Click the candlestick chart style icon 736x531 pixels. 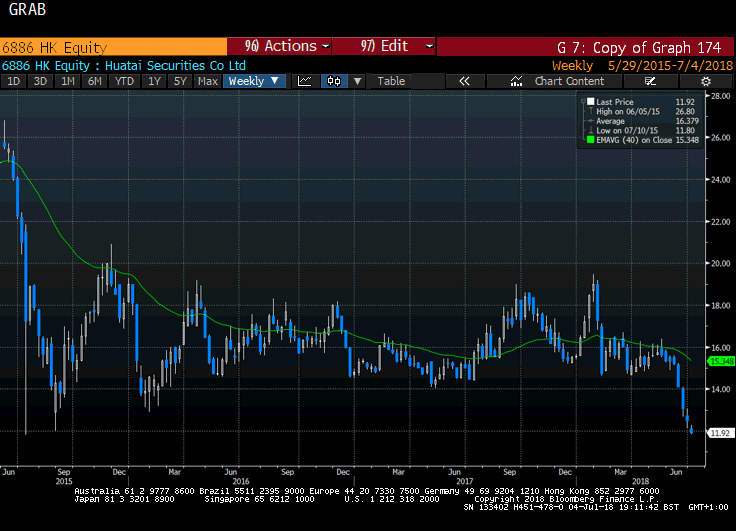pos(335,81)
